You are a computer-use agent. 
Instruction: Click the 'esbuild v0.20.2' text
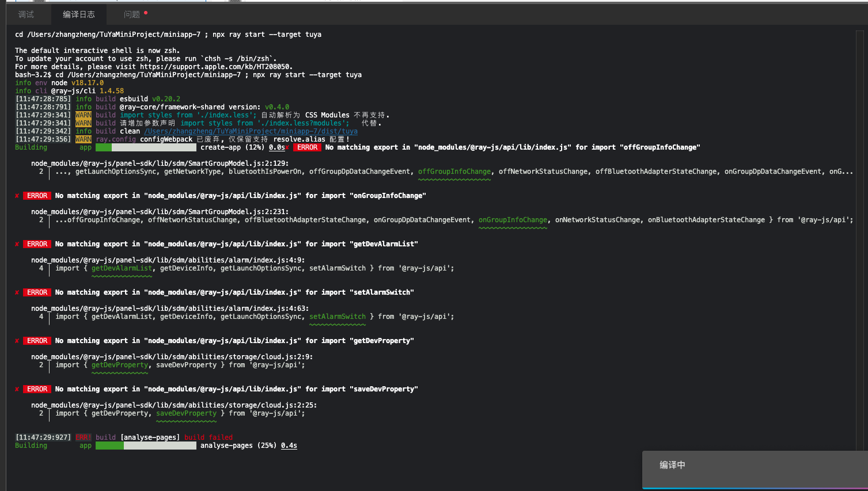(150, 99)
